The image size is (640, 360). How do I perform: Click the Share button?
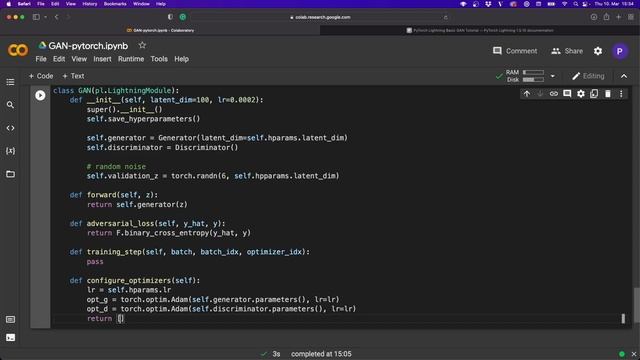point(567,51)
